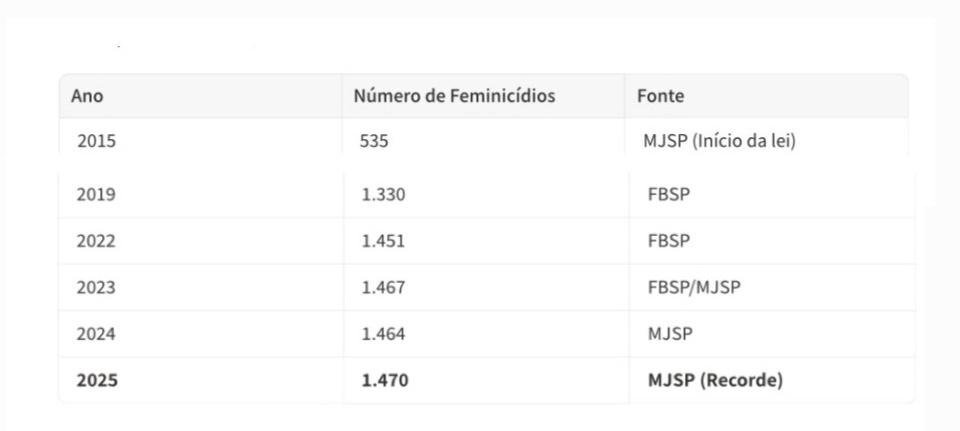Screen dimensions: 960x431
Task: Select the 2015 year cell
Action: [x=96, y=141]
